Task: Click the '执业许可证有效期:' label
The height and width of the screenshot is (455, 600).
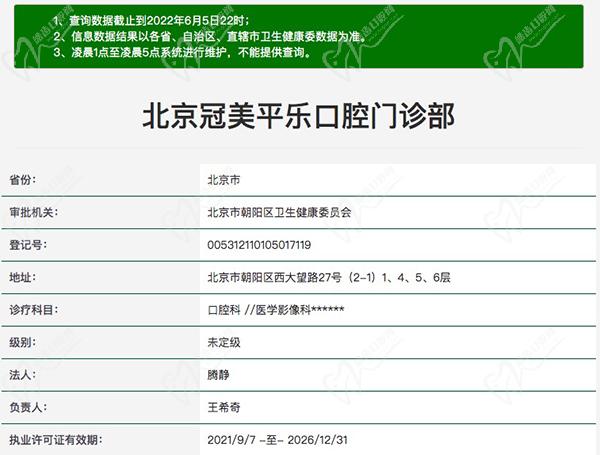Action: tap(56, 440)
